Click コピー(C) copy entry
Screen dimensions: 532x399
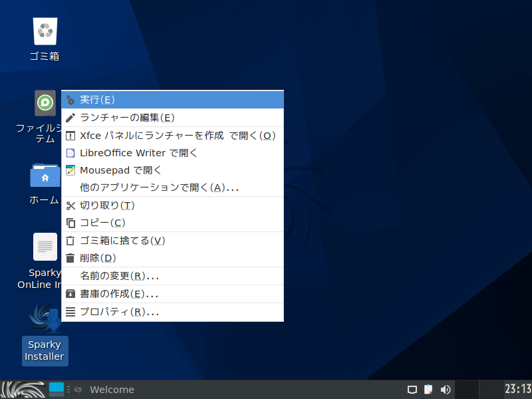(172, 223)
